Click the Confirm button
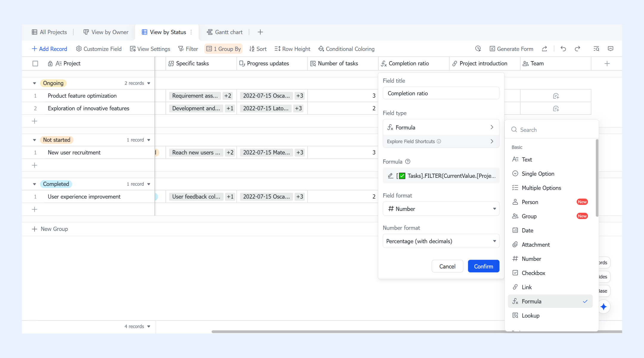 click(484, 266)
